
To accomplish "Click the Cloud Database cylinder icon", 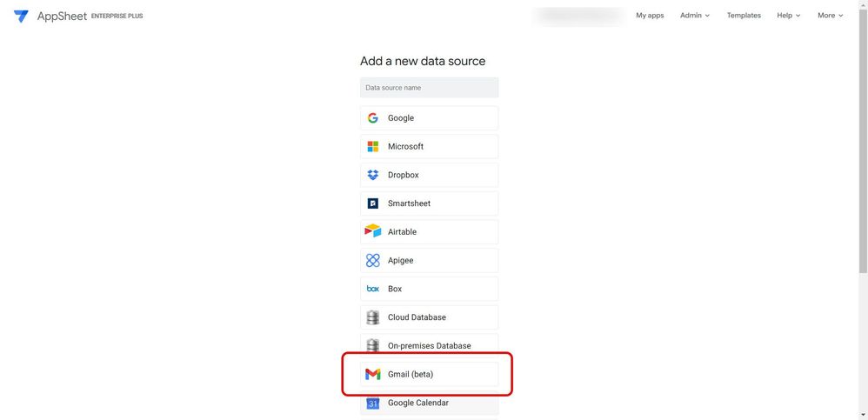I will pyautogui.click(x=373, y=317).
